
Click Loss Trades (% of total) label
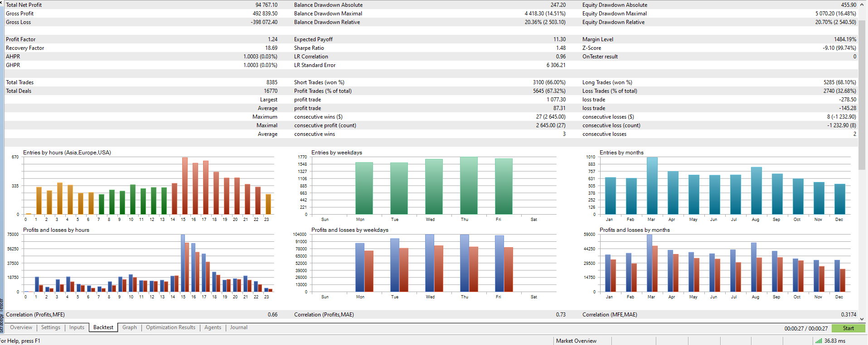610,91
